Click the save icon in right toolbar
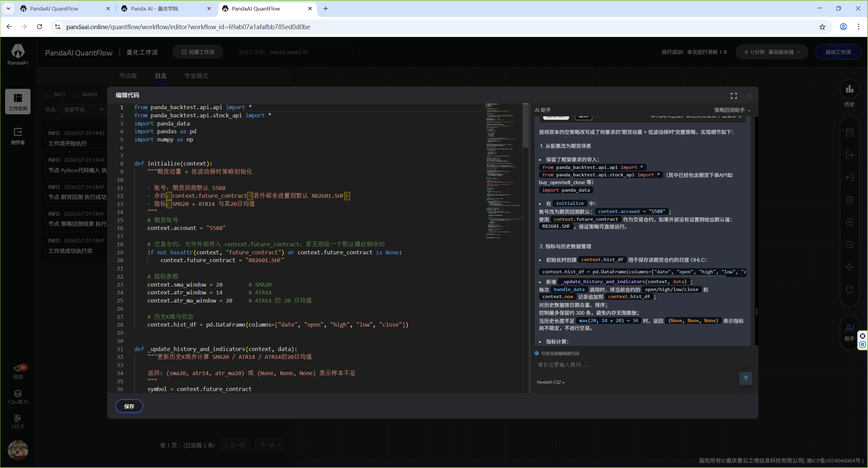Screen dimensions: 868x468 849,133
